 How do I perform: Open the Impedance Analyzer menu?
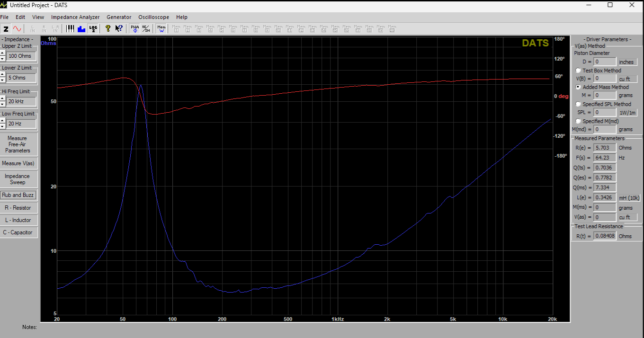click(75, 17)
